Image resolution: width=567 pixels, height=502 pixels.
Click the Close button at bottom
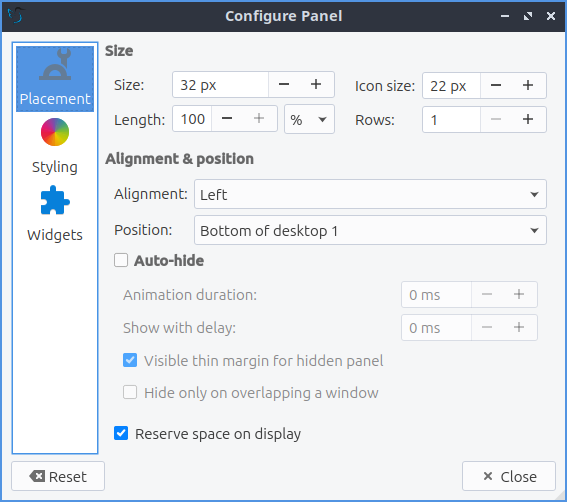click(x=509, y=476)
